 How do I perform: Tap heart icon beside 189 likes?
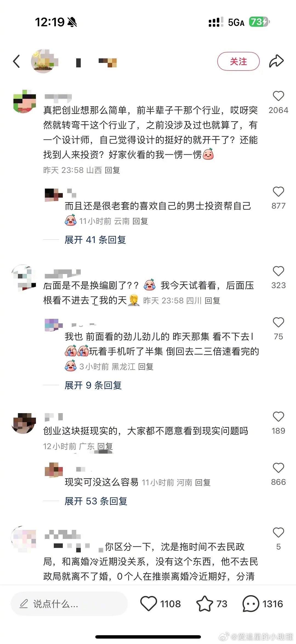click(278, 417)
